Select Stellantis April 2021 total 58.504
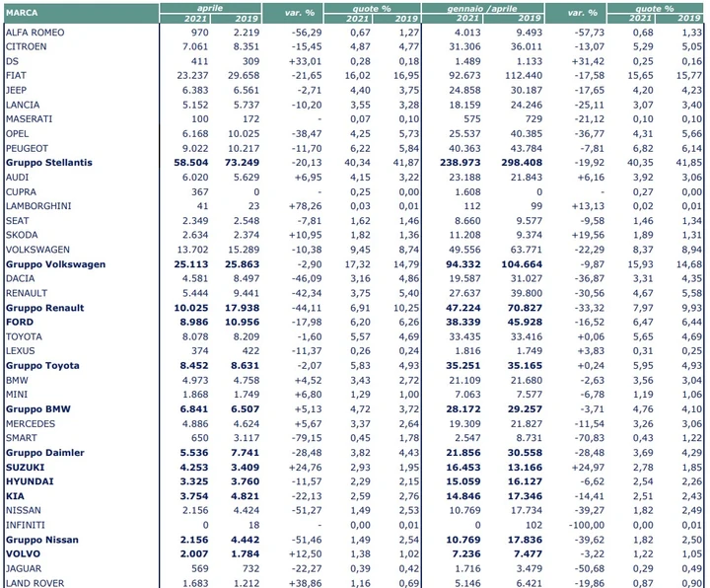The height and width of the screenshot is (588, 710). (x=191, y=163)
